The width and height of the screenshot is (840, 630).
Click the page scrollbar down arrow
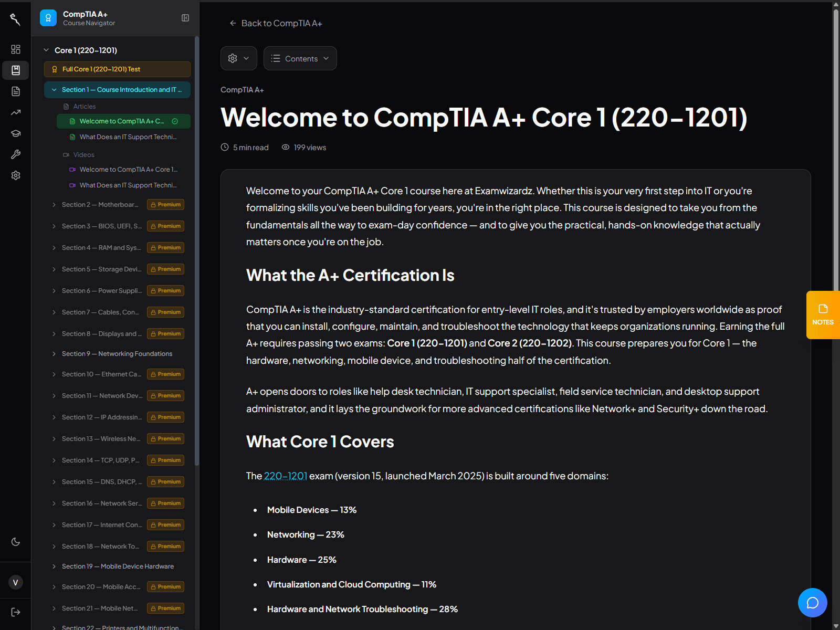click(x=836, y=626)
